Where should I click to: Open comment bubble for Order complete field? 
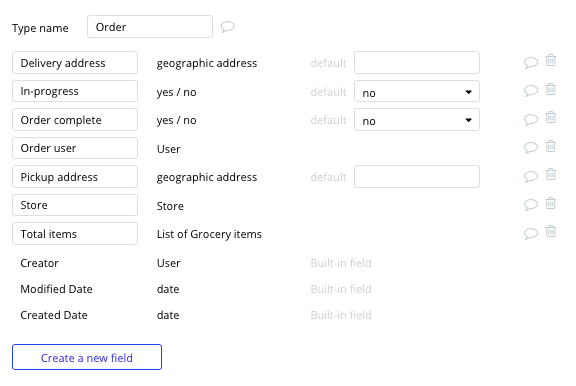530,119
